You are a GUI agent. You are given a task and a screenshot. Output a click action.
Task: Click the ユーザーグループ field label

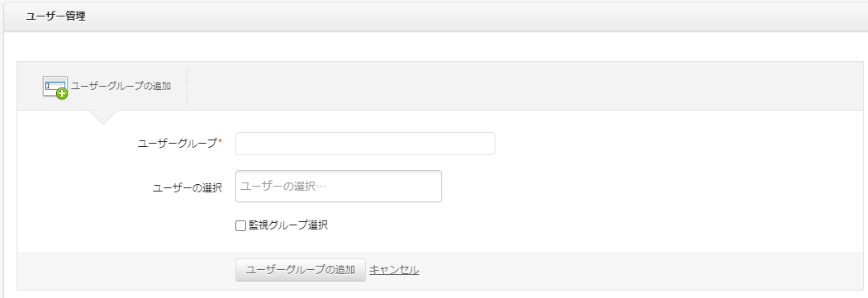(177, 143)
